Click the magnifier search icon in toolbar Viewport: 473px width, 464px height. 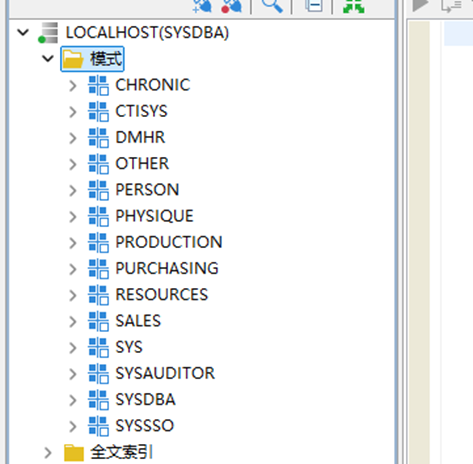[x=272, y=6]
